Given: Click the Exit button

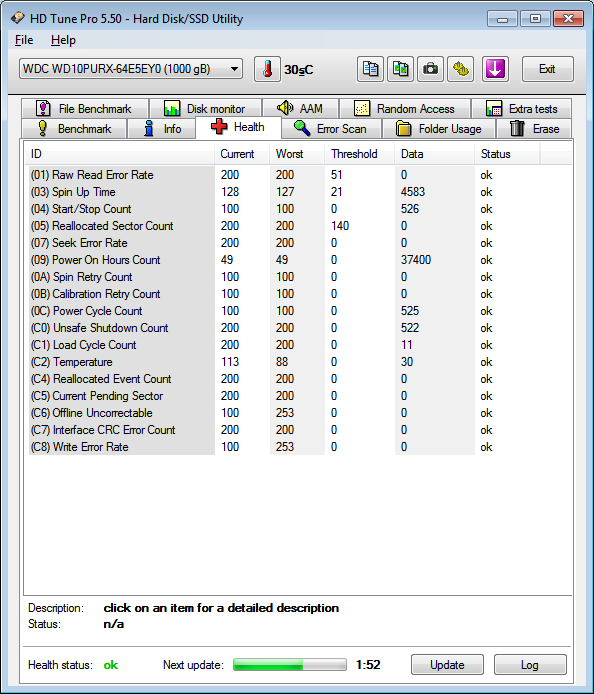Looking at the screenshot, I should click(548, 69).
